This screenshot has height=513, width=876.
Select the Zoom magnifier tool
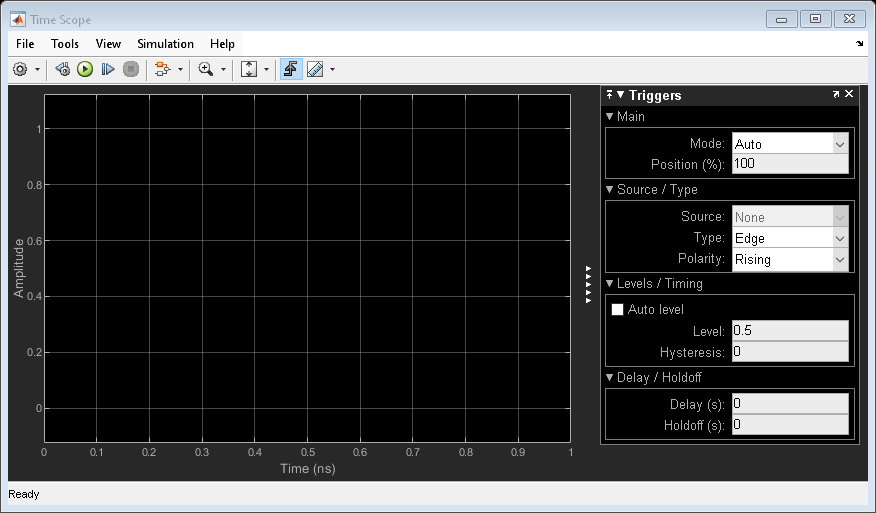tap(206, 69)
